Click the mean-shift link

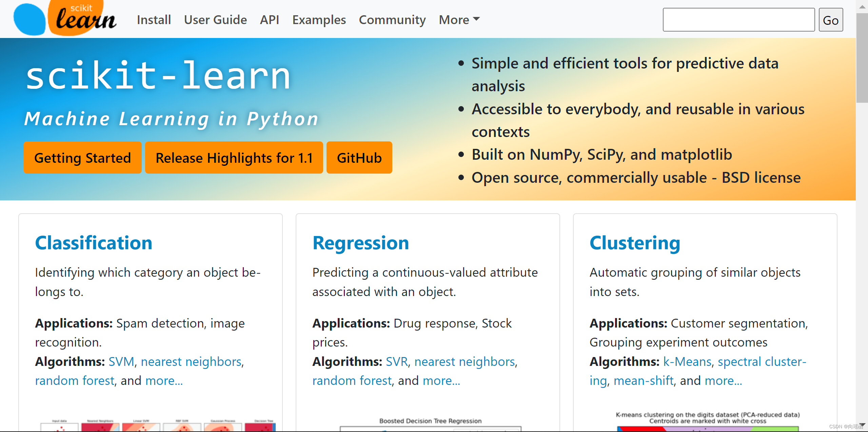(x=643, y=380)
